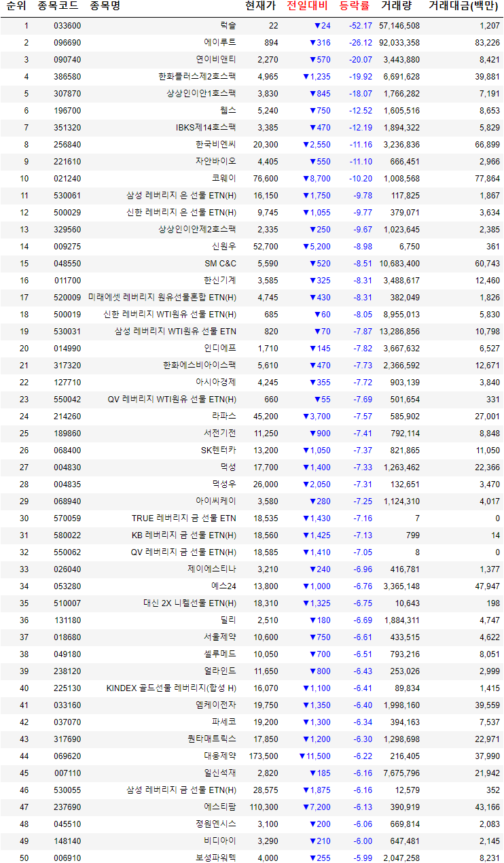Select stock name 한화에스비아이스팩

(x=200, y=366)
